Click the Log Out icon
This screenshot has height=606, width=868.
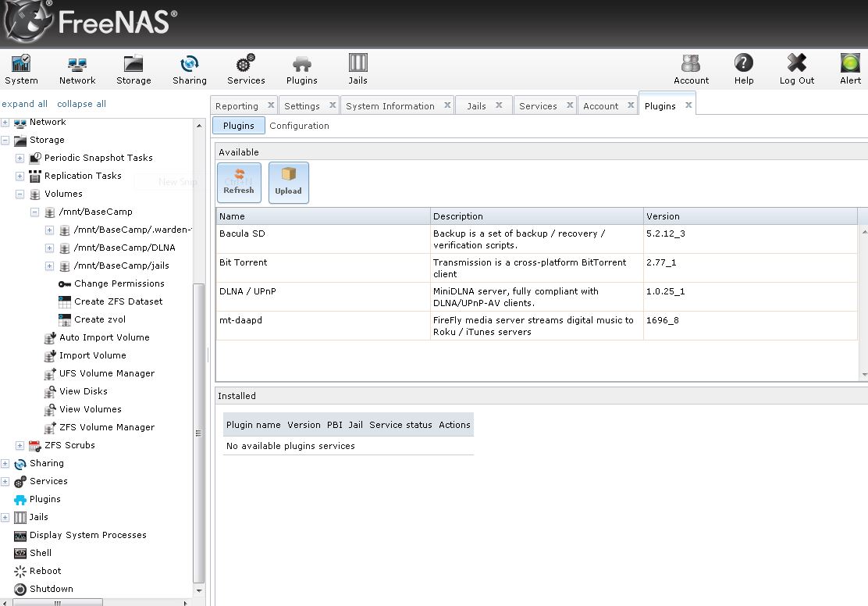tap(797, 70)
